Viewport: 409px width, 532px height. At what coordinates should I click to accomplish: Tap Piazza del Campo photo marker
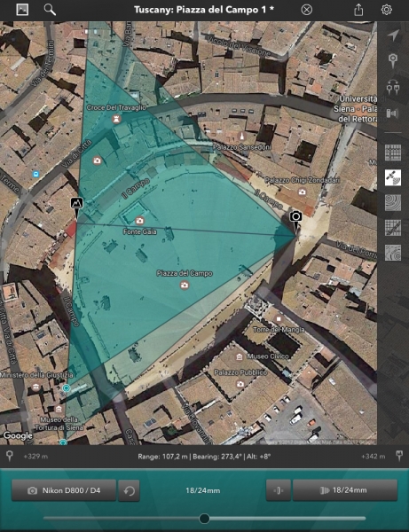(185, 285)
